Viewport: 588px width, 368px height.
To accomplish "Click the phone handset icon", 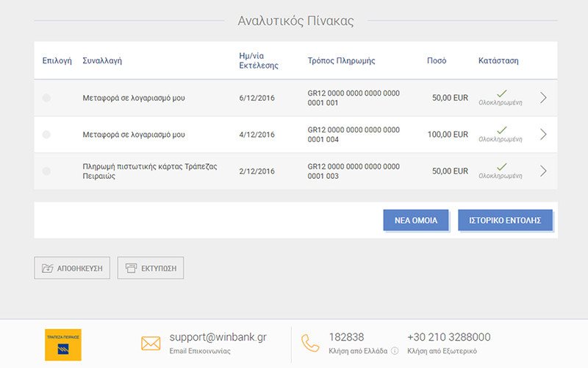I will point(310,344).
